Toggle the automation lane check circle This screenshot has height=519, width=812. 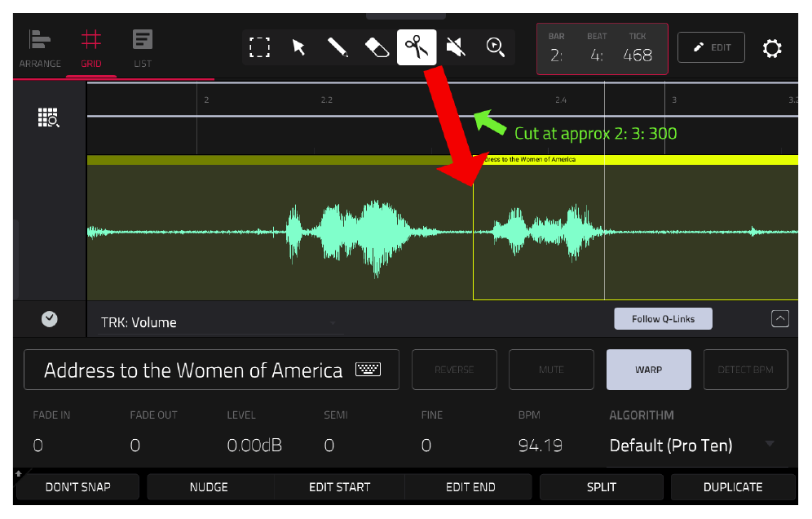pyautogui.click(x=49, y=319)
